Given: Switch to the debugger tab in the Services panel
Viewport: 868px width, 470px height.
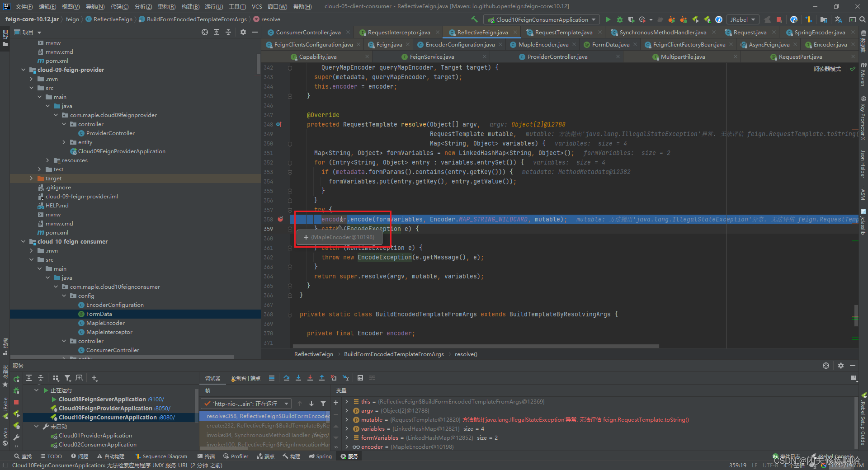Looking at the screenshot, I should point(212,378).
